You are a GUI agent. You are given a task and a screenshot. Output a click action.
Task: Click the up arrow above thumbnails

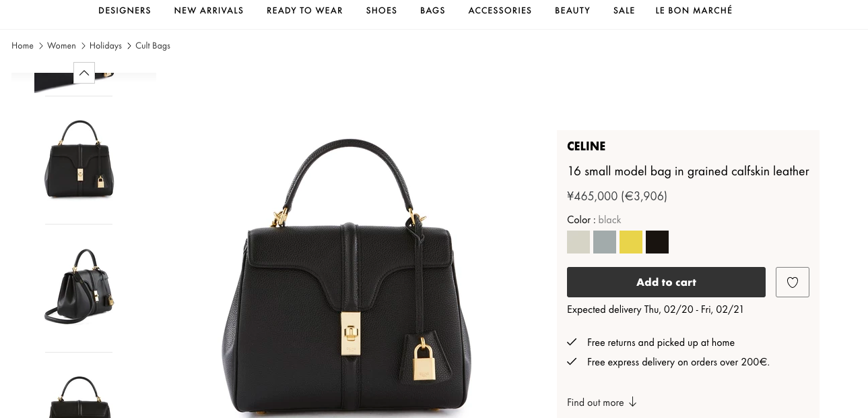(84, 73)
